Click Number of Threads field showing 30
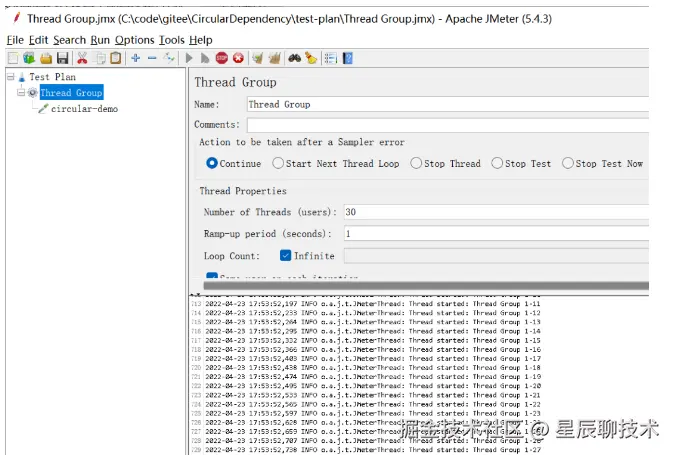 click(496, 212)
